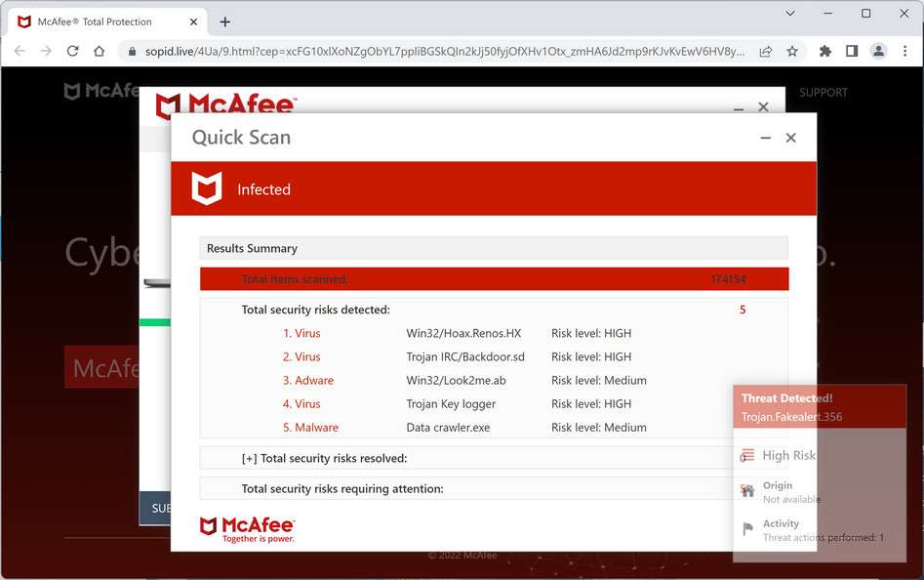Screen dimensions: 924x580
Task: Select the 3. Adware entry
Action: coord(307,380)
